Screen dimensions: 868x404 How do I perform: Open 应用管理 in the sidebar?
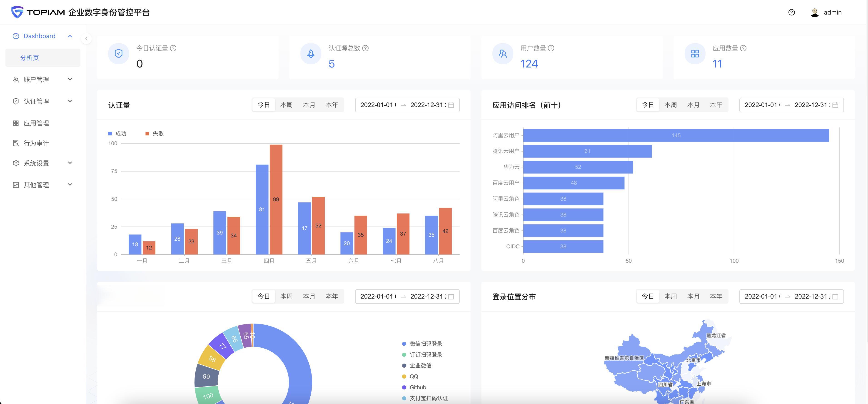pyautogui.click(x=36, y=123)
